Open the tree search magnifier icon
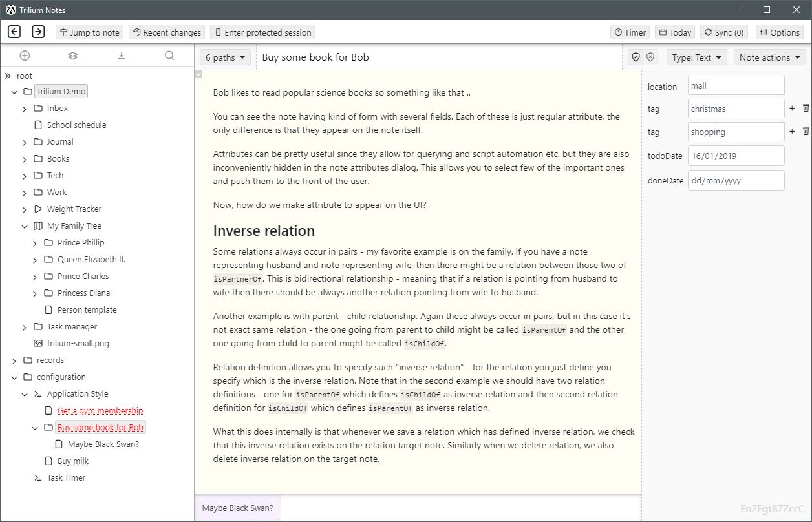812x522 pixels. pyautogui.click(x=169, y=56)
